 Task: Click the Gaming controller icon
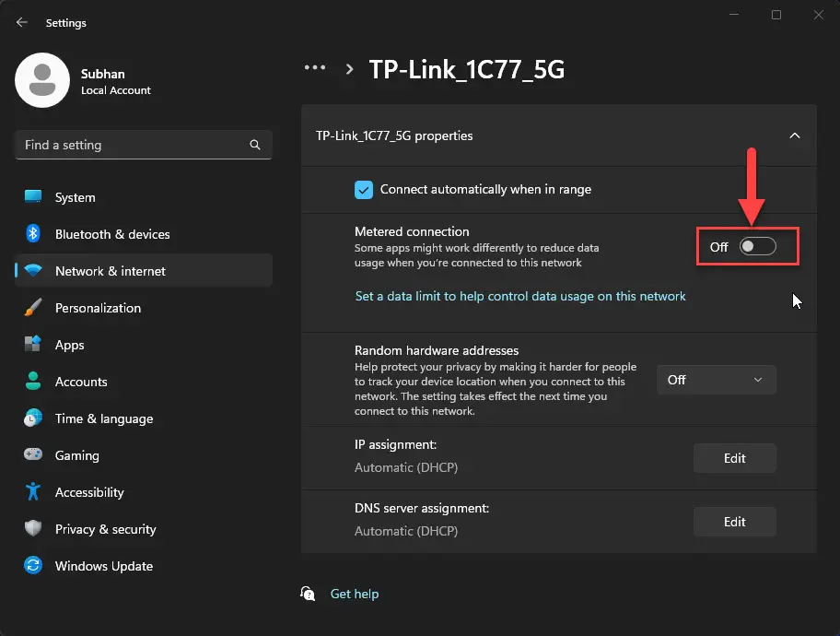[33, 454]
